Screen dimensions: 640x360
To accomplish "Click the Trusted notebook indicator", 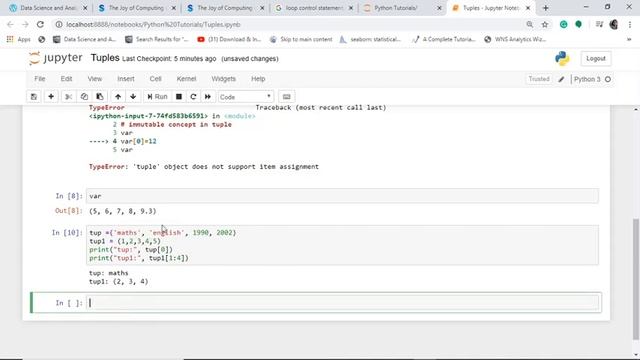I will 539,79.
